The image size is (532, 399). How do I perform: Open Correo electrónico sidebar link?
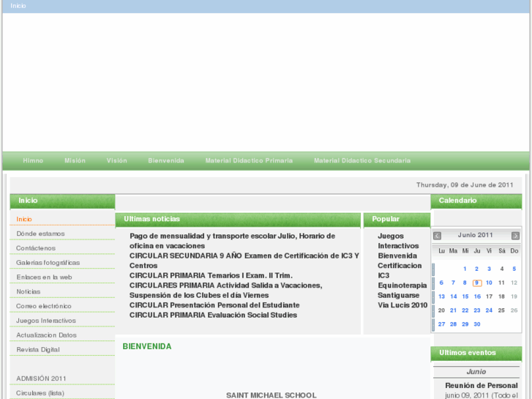pos(44,306)
